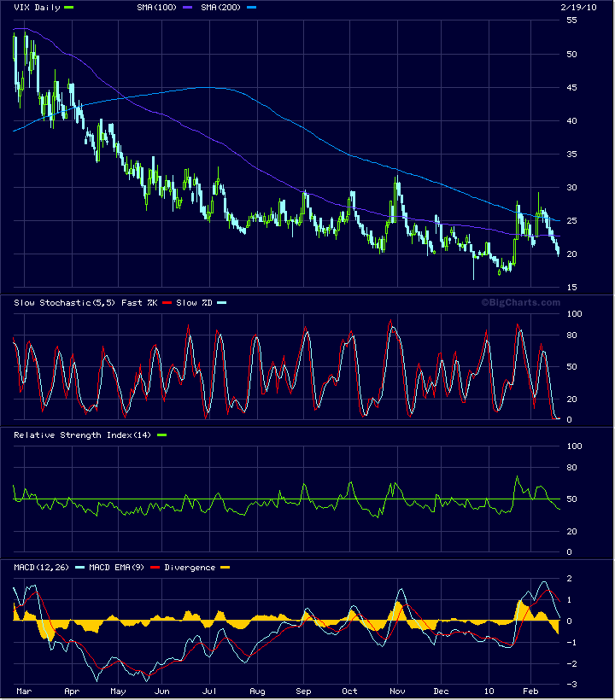Click the green RSI legend swatch

tap(161, 435)
